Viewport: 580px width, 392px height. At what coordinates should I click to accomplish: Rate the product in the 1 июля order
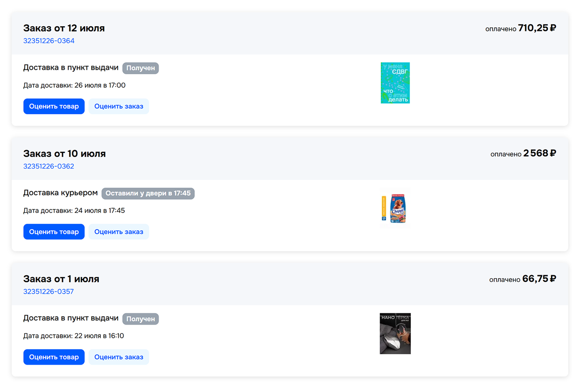(54, 357)
